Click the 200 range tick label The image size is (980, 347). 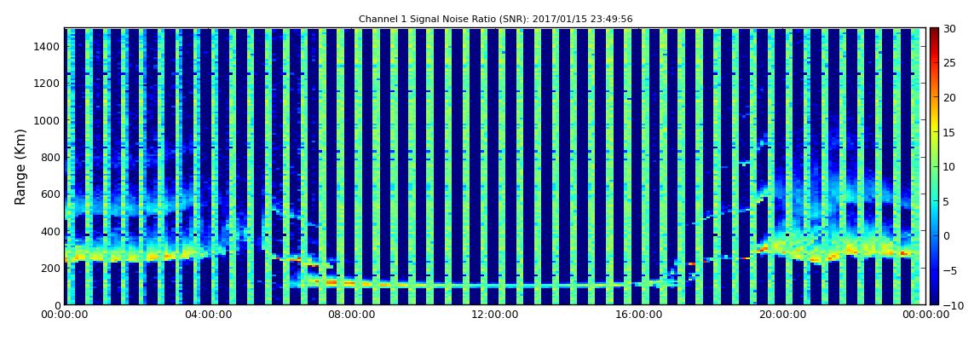[x=49, y=269]
